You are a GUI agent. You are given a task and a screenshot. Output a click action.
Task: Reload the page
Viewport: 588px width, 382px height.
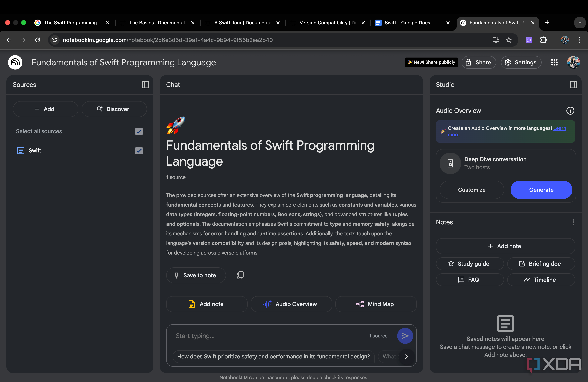(x=38, y=40)
